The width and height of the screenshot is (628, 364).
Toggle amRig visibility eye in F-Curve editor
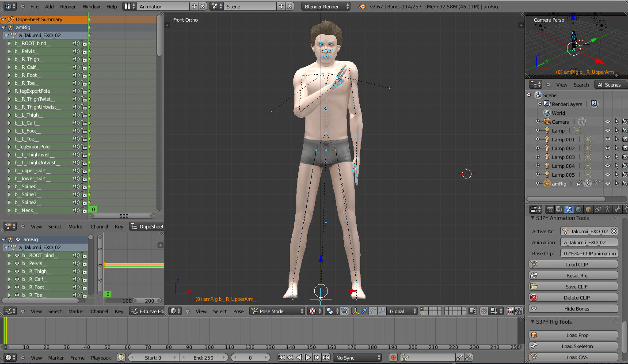[x=18, y=239]
